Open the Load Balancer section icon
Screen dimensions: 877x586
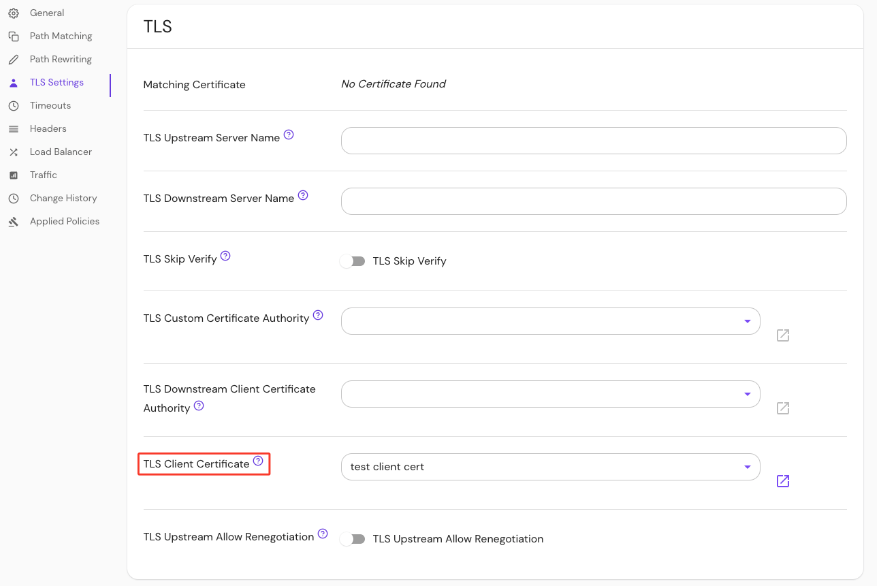coord(14,151)
